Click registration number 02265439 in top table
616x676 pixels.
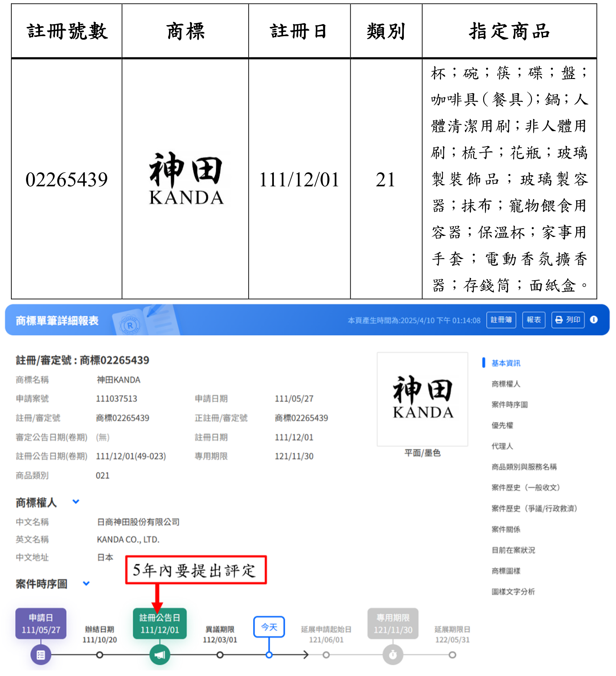click(x=67, y=180)
